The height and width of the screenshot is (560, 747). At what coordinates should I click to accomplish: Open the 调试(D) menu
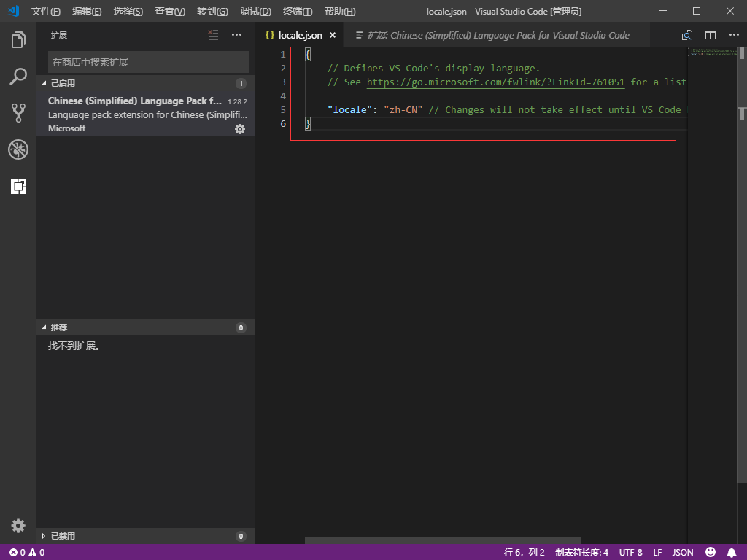tap(256, 12)
